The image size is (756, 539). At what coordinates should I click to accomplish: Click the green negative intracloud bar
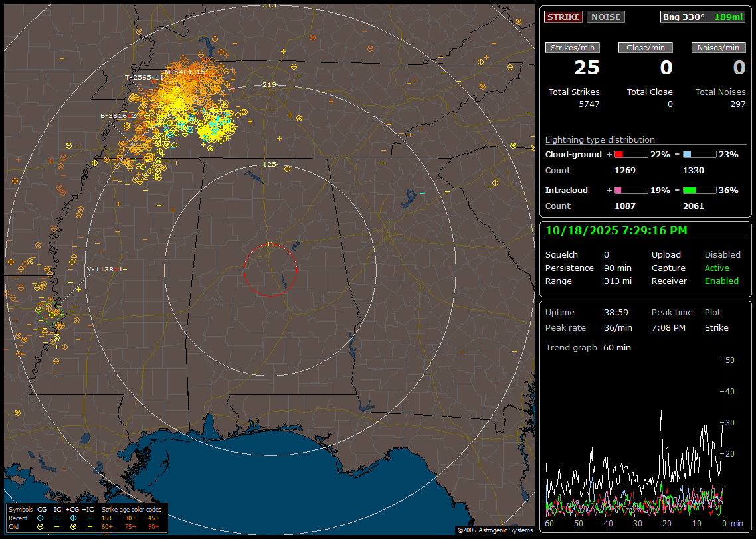pyautogui.click(x=699, y=190)
